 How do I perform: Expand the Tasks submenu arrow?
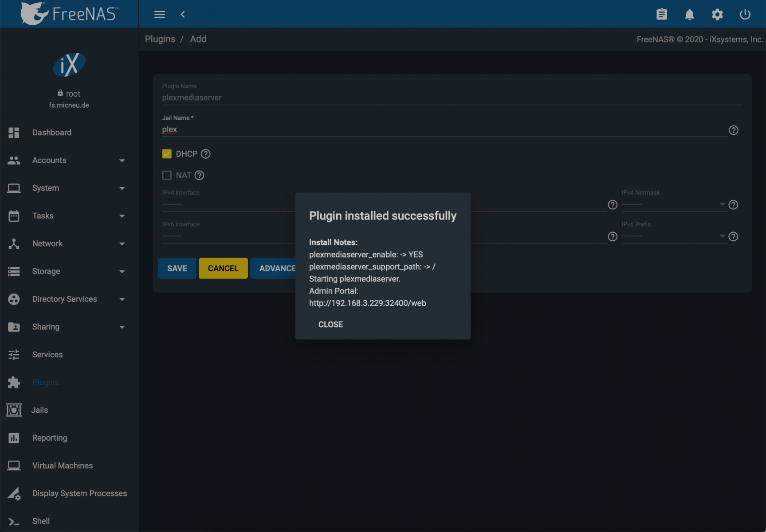point(122,216)
